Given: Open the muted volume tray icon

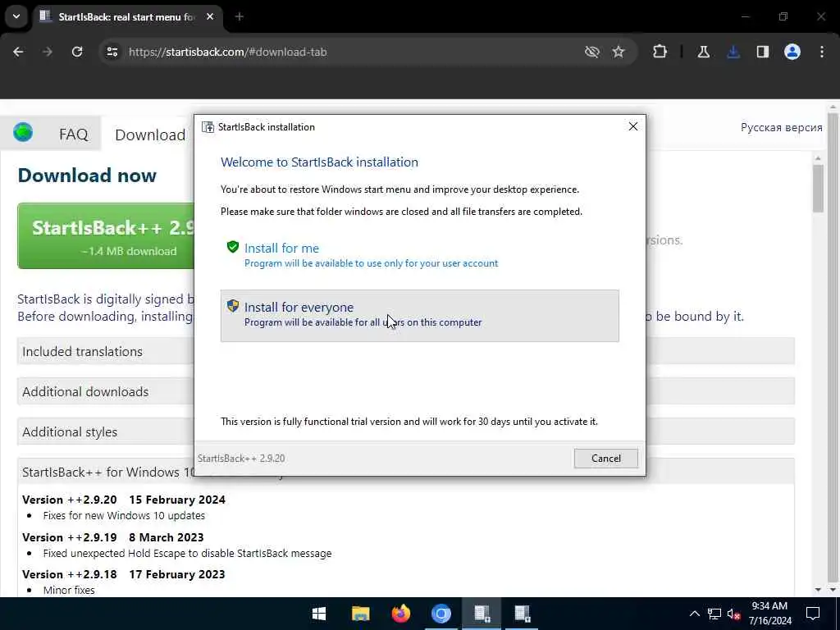Looking at the screenshot, I should click(733, 614).
